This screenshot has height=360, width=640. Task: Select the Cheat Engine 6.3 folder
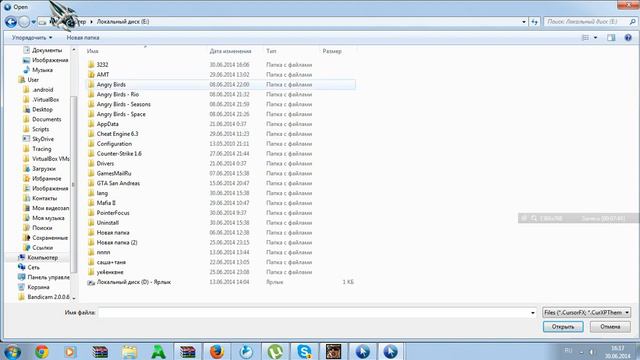[220, 134]
